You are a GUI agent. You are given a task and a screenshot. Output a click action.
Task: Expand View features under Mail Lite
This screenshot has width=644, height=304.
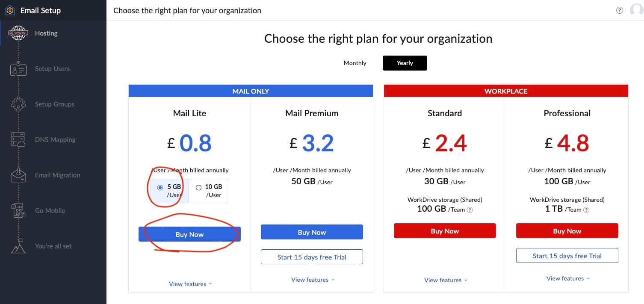[190, 284]
